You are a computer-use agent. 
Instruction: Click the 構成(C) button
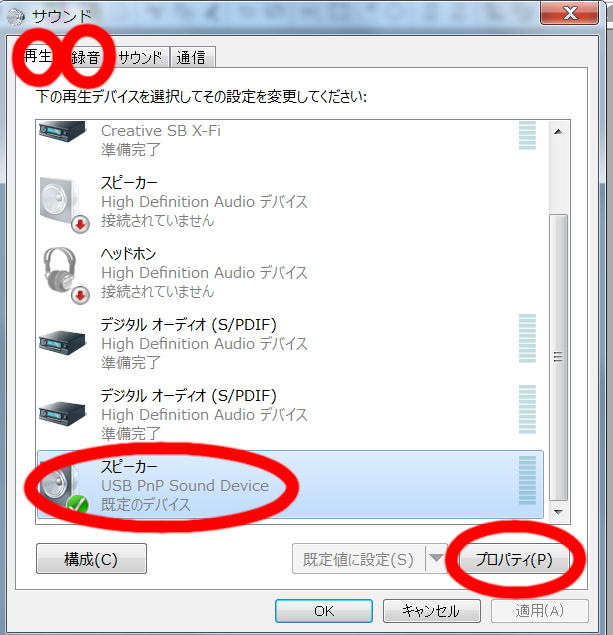pyautogui.click(x=91, y=559)
